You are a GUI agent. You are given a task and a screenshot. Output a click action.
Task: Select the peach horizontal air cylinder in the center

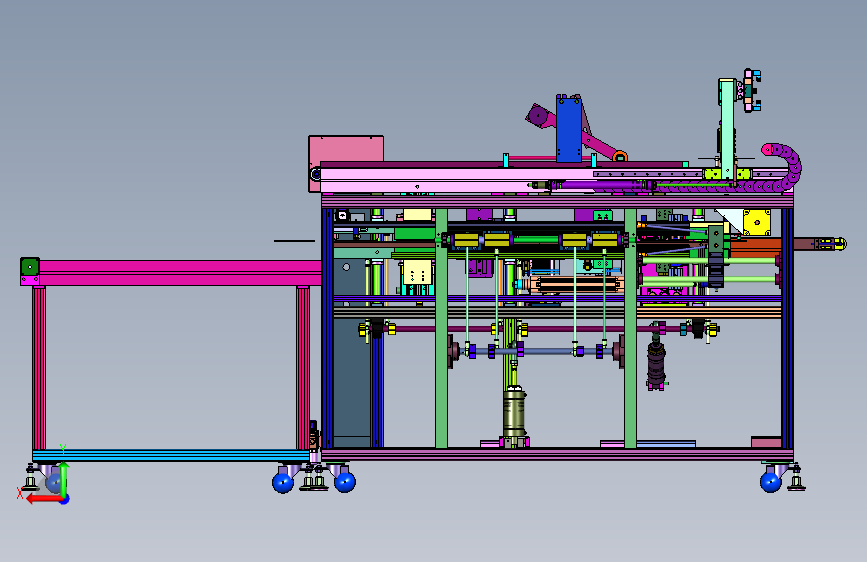click(576, 285)
